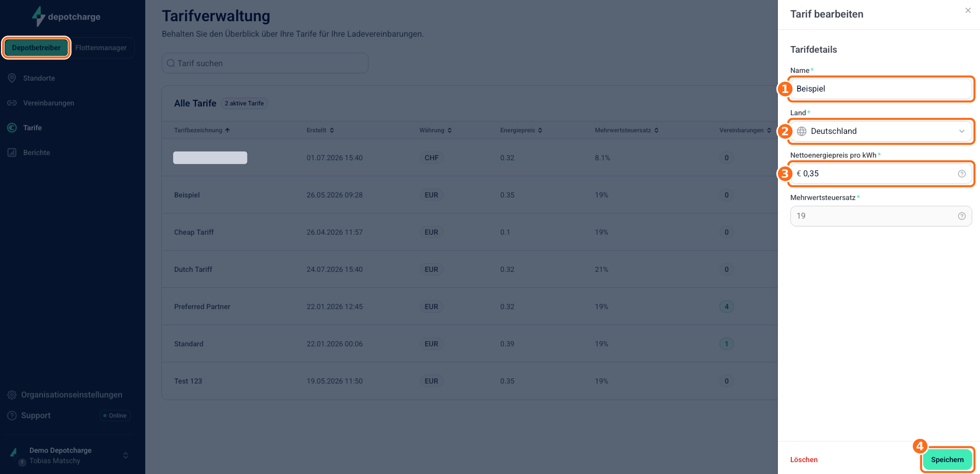Image resolution: width=980 pixels, height=474 pixels.
Task: Select the Preferred Partner row
Action: 469,307
